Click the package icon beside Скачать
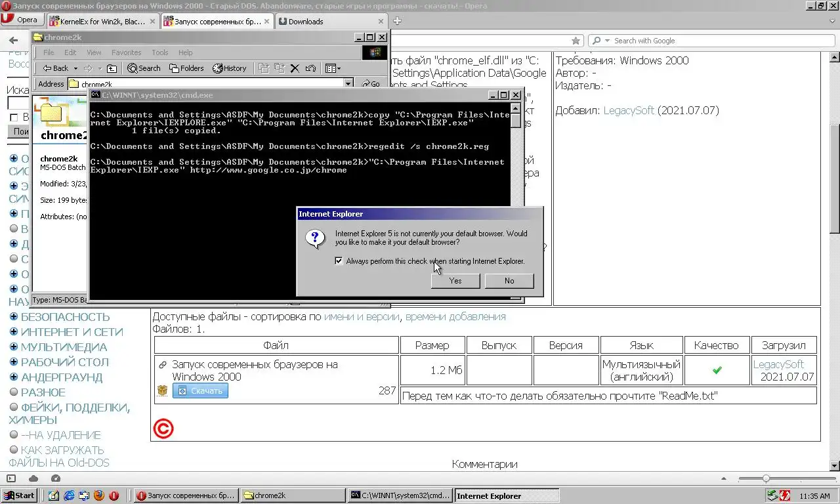Image resolution: width=840 pixels, height=504 pixels. coord(163,390)
